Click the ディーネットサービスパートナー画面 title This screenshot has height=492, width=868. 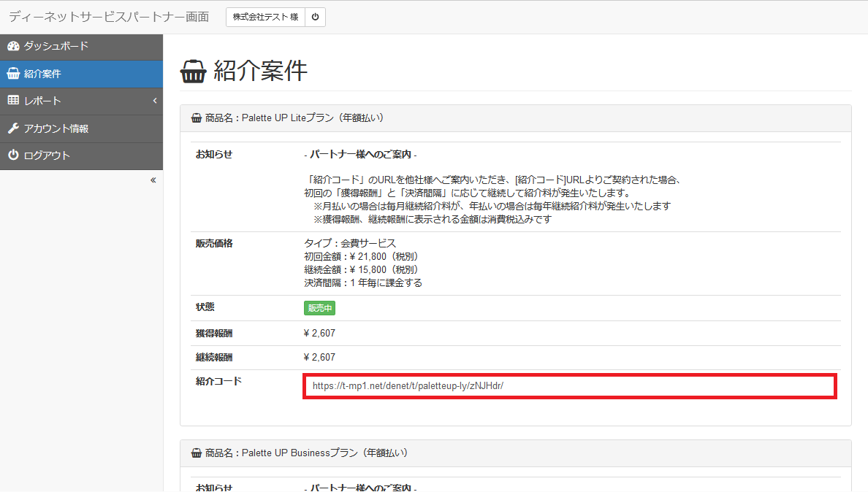pyautogui.click(x=109, y=17)
